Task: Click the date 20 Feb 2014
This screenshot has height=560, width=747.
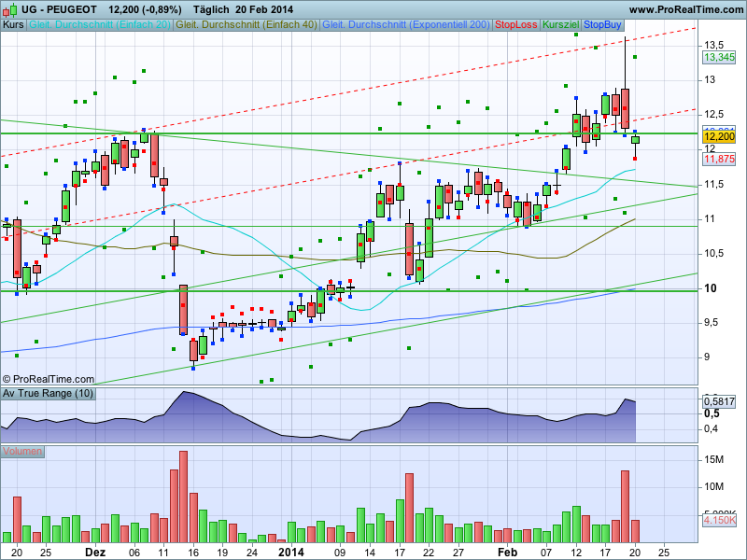Action: pos(264,9)
